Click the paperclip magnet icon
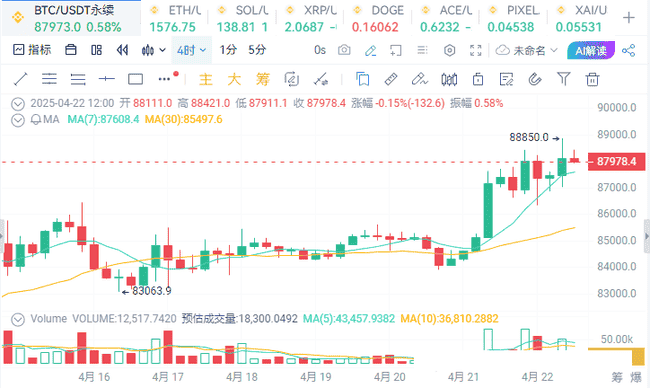 pos(535,79)
